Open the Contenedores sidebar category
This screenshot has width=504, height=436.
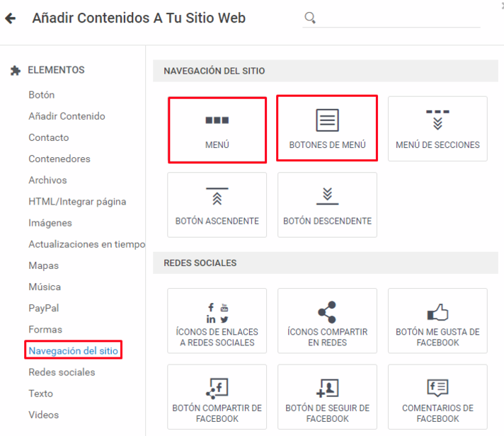(59, 159)
